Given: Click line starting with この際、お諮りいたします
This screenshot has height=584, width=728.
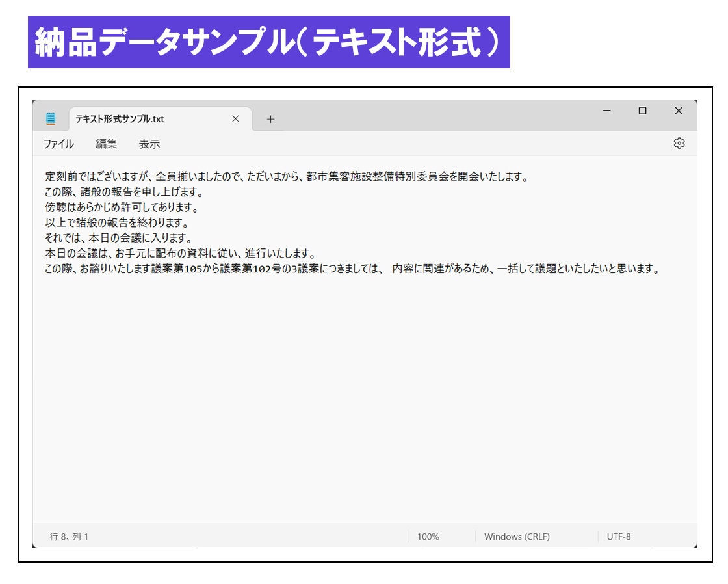Looking at the screenshot, I should coord(352,269).
